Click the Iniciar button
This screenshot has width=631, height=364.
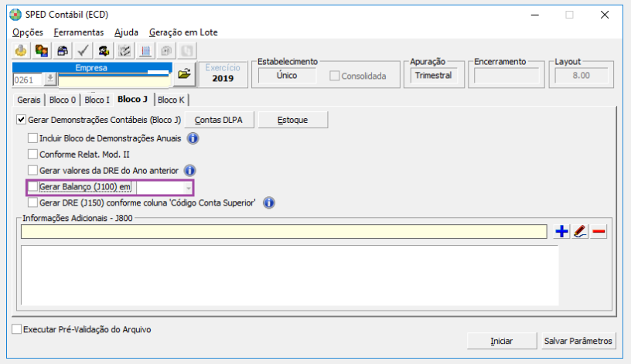pos(501,341)
